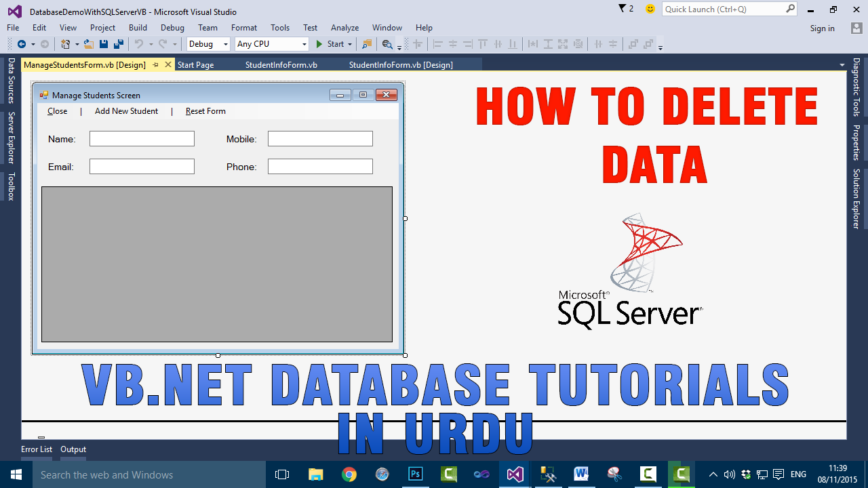Click the feedback smiley face icon
Image resolution: width=868 pixels, height=488 pixels.
pyautogui.click(x=650, y=9)
